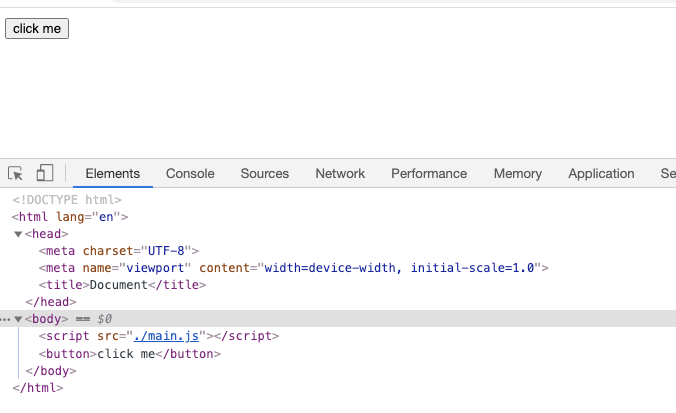Screen dimensions: 676x413
Task: Select the meta charset UTF-8 node
Action: point(119,250)
